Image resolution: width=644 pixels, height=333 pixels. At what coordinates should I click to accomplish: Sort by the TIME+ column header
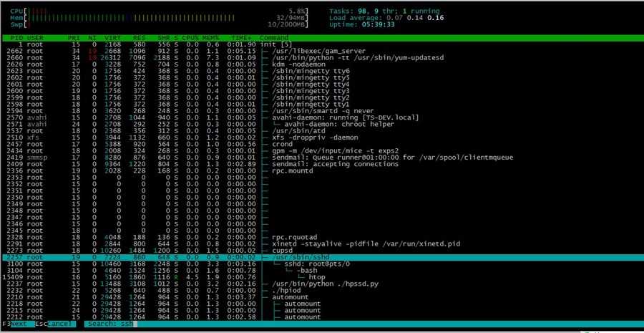point(244,38)
